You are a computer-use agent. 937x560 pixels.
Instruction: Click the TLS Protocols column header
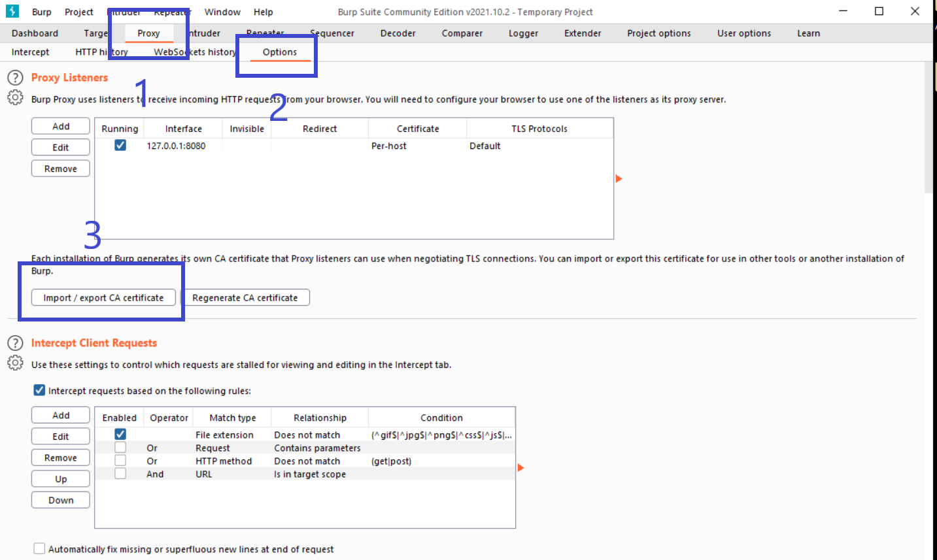(539, 129)
